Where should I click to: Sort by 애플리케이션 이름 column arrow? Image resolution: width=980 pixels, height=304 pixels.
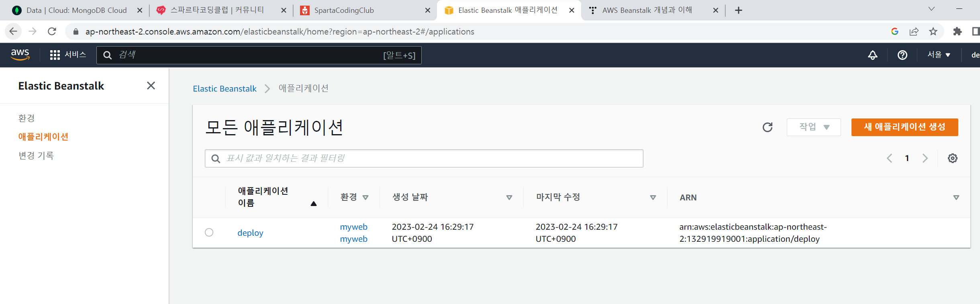click(x=314, y=204)
